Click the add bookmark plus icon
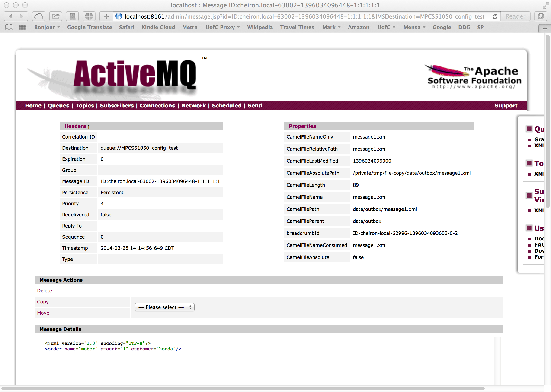This screenshot has width=551, height=392. tap(106, 16)
